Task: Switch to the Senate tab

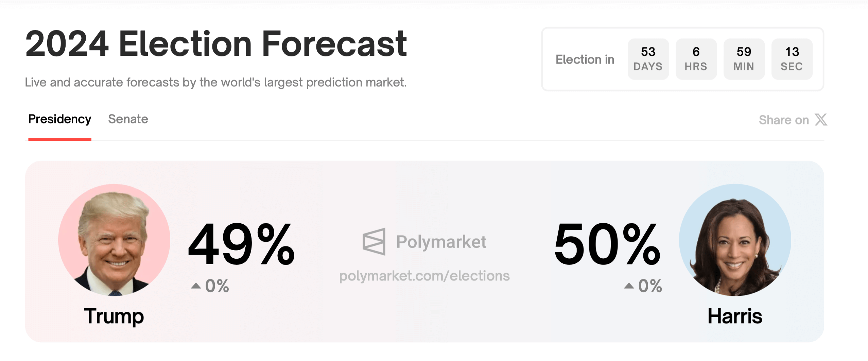Action: (128, 119)
